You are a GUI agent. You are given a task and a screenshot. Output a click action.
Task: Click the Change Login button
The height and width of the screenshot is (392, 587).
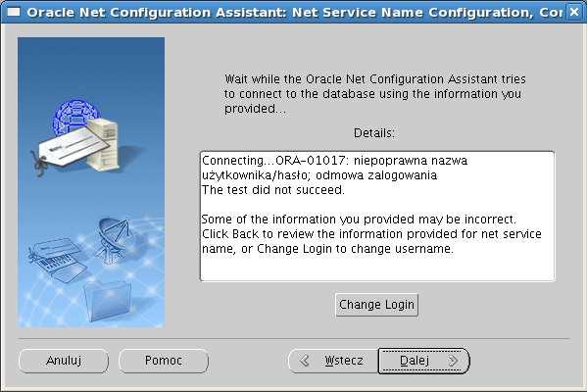[376, 305]
